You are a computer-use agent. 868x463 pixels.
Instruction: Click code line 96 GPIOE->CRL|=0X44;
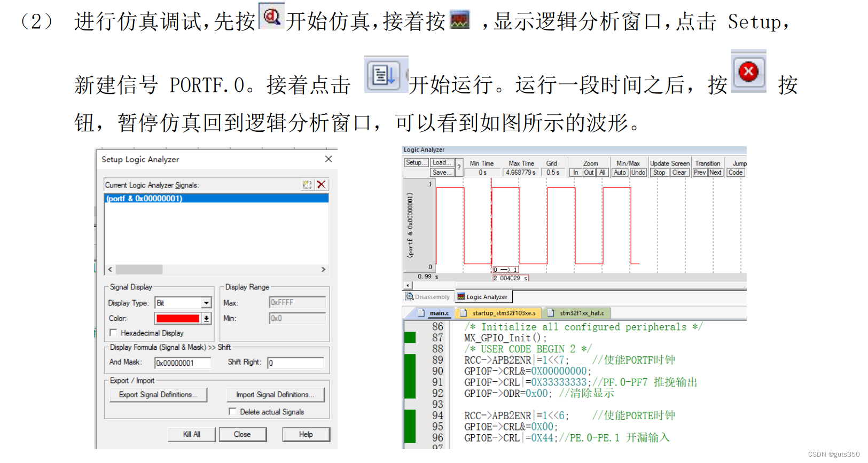[x=511, y=438]
